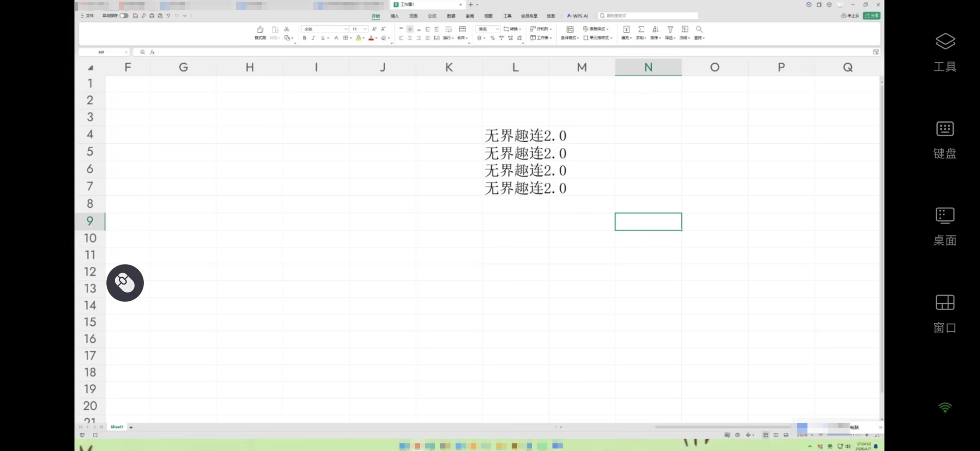Click the format painter 格式刷 icon
Screen dimensions: 980x451
point(260,30)
